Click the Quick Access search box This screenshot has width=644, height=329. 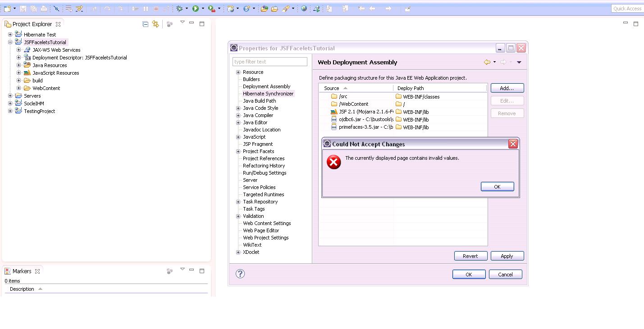pyautogui.click(x=627, y=9)
